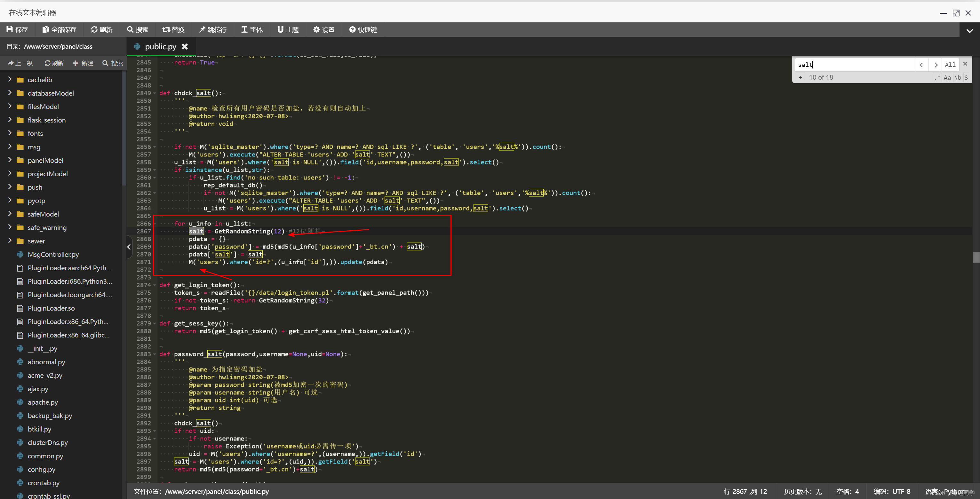This screenshot has height=499, width=980.
Task: Toggle RegExp search option (.*)
Action: (x=937, y=78)
